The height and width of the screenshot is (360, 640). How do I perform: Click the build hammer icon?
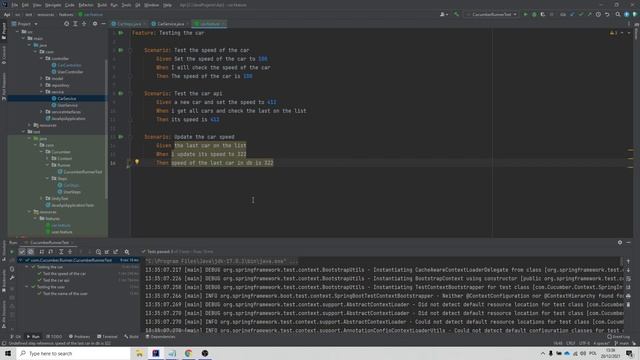[456, 14]
